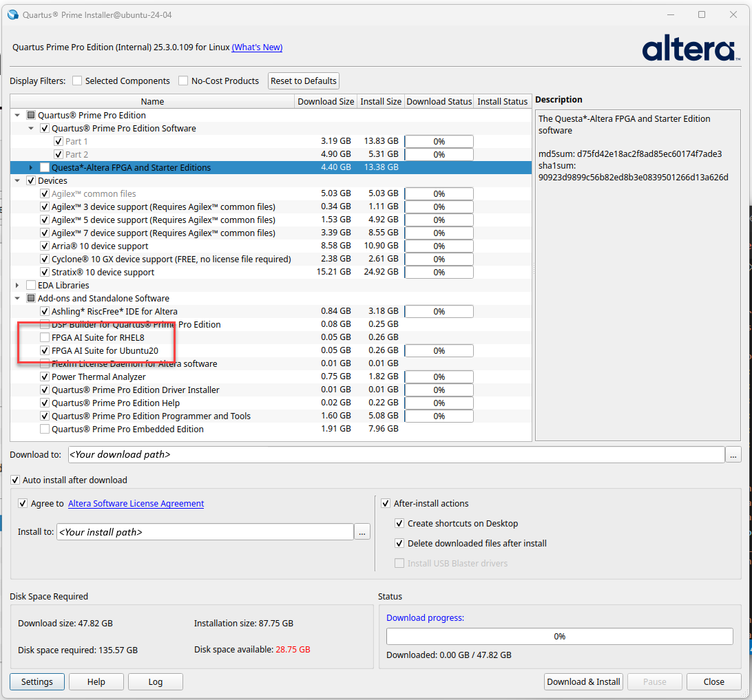This screenshot has width=752, height=700.
Task: Uncheck Quartus Prime Pro Edition Driver Installer
Action: click(x=45, y=390)
